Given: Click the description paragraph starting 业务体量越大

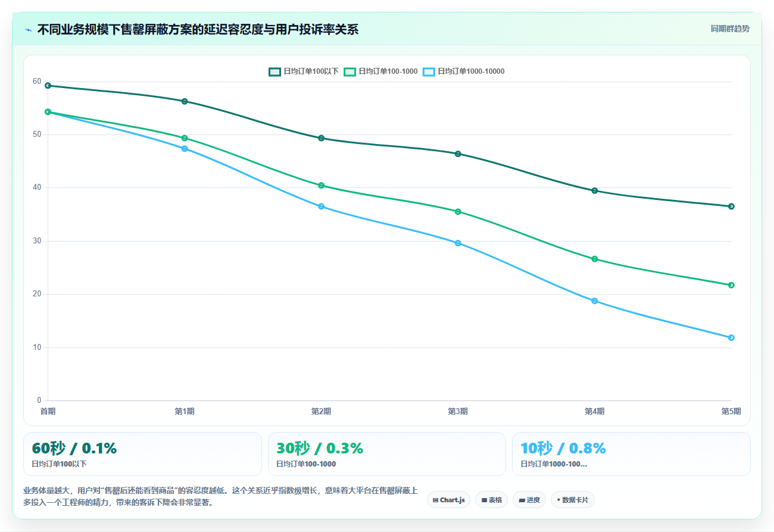Looking at the screenshot, I should [x=220, y=497].
